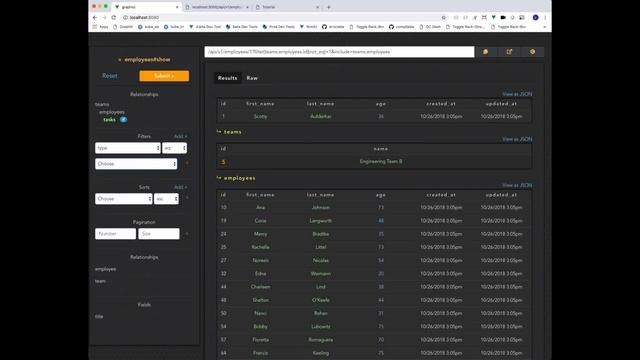Open the Beta Dev Tools bookmark
The width and height of the screenshot is (640, 360).
[242, 27]
